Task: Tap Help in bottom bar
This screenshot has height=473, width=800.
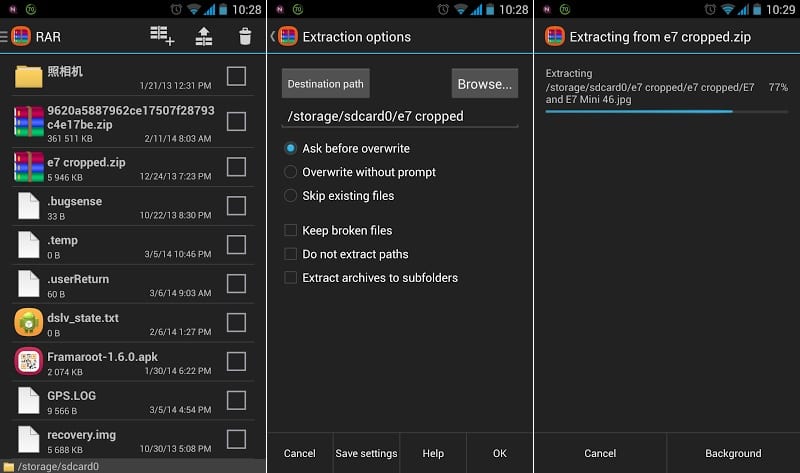Action: (x=433, y=453)
